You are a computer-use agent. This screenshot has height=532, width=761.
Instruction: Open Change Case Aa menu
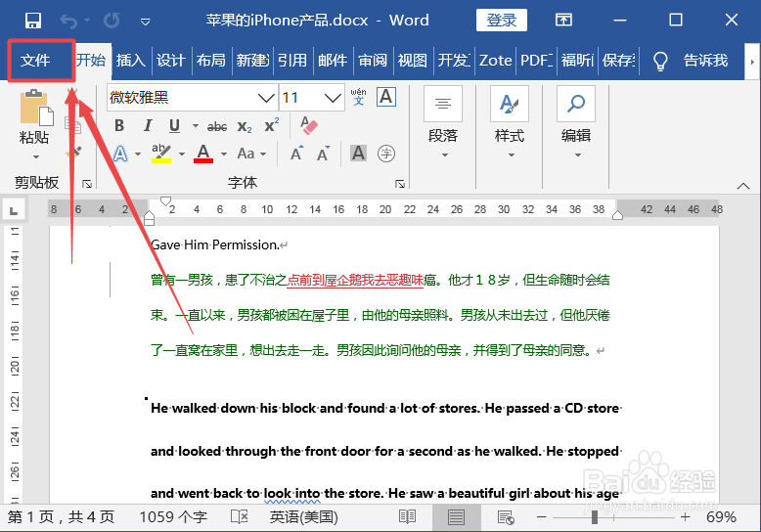[251, 154]
